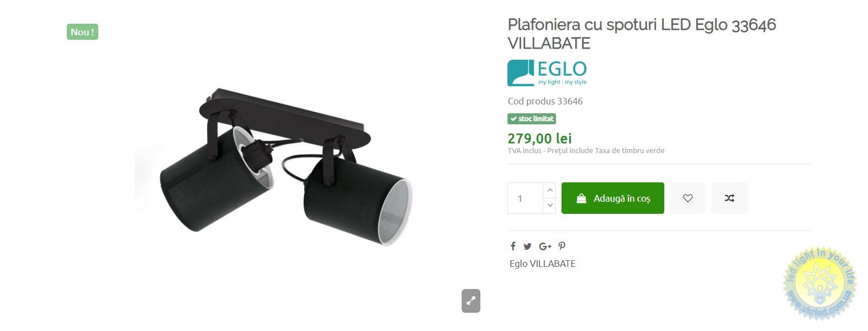Increase quantity with up arrow
Screen dimensions: 868x331
(x=550, y=190)
